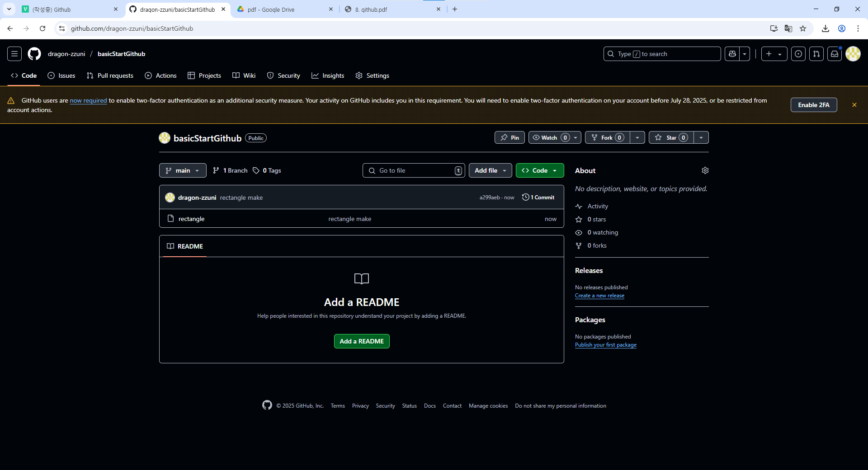Click Publish your first package link
The image size is (868, 470).
[x=606, y=345]
